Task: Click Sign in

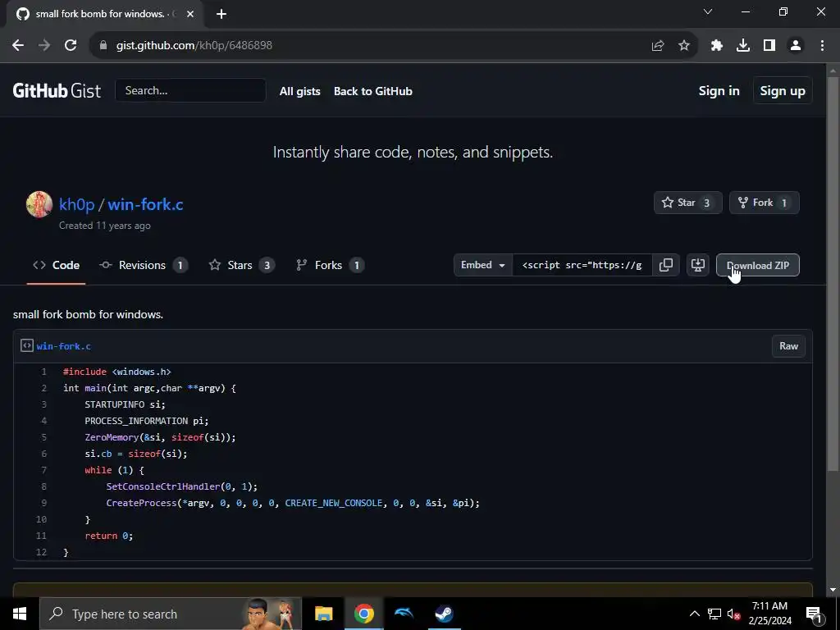Action: tap(719, 91)
